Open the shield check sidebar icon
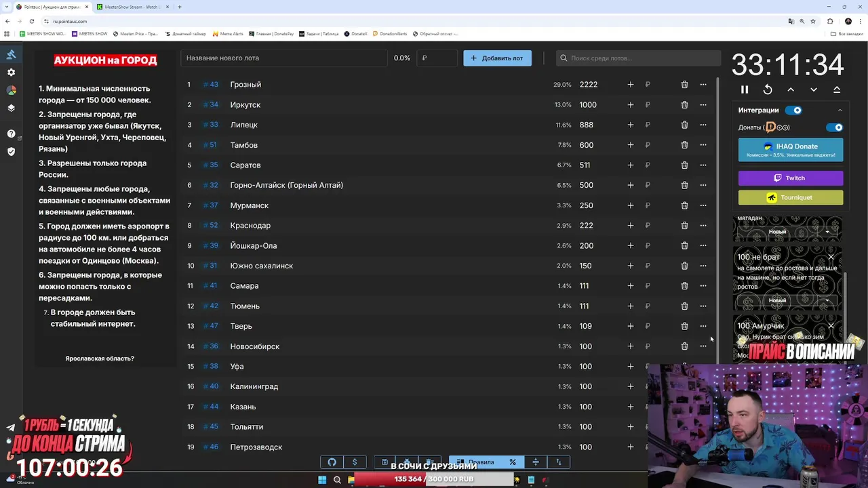This screenshot has width=868, height=488. [x=12, y=151]
